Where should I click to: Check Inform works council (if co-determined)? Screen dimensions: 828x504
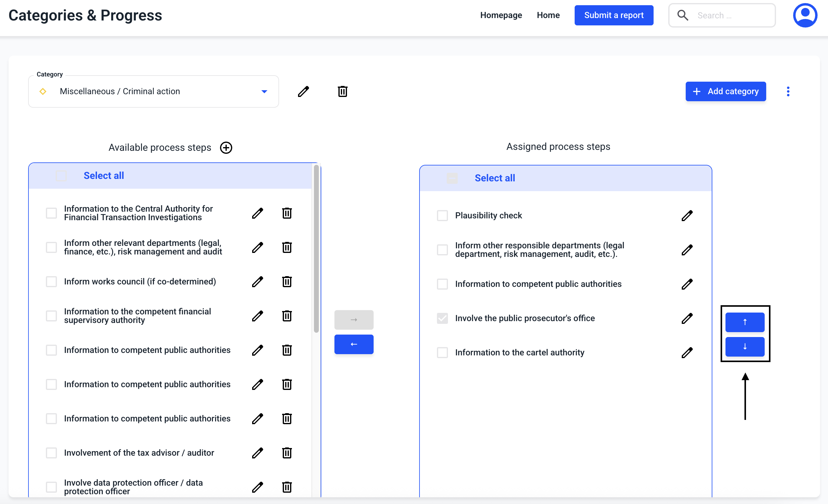click(x=51, y=281)
